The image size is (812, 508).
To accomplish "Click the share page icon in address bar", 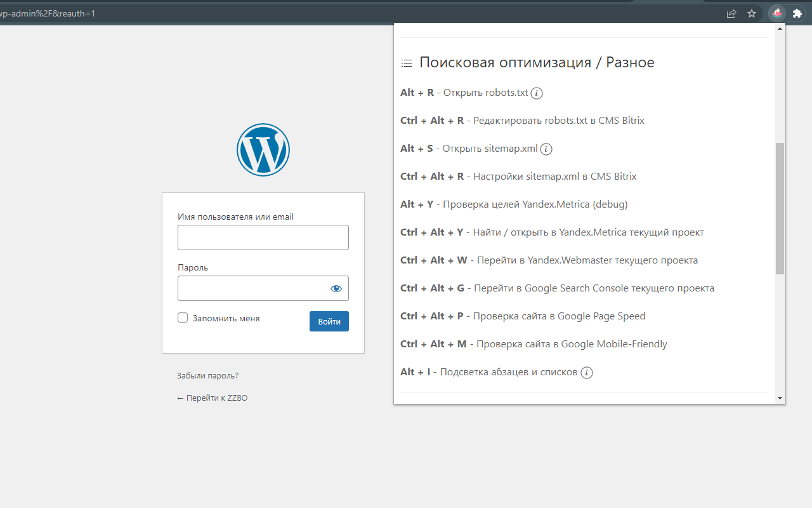I will [x=731, y=13].
